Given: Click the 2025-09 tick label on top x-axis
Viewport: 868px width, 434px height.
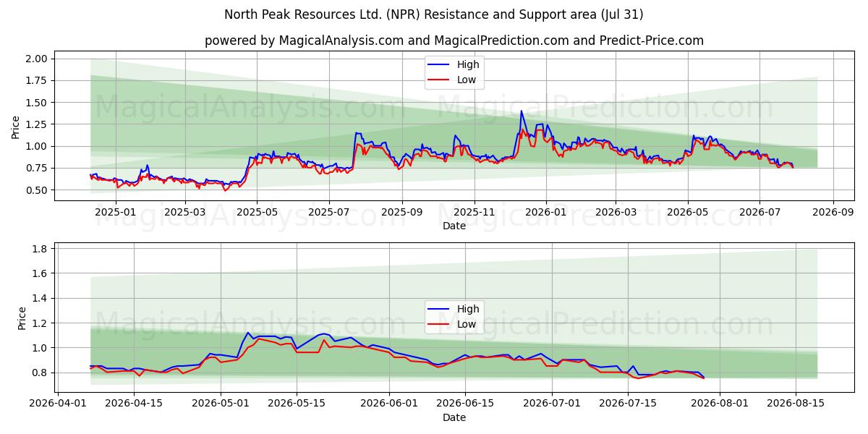Looking at the screenshot, I should click(402, 213).
